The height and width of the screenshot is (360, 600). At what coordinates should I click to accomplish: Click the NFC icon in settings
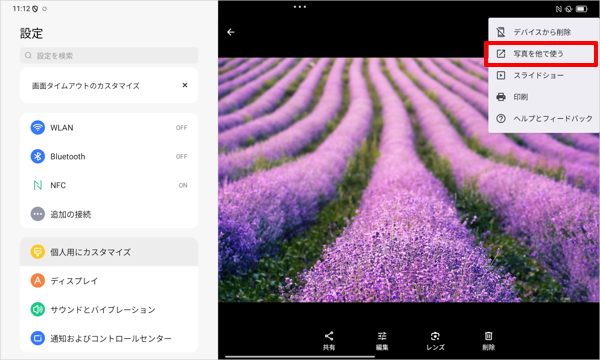pyautogui.click(x=38, y=185)
